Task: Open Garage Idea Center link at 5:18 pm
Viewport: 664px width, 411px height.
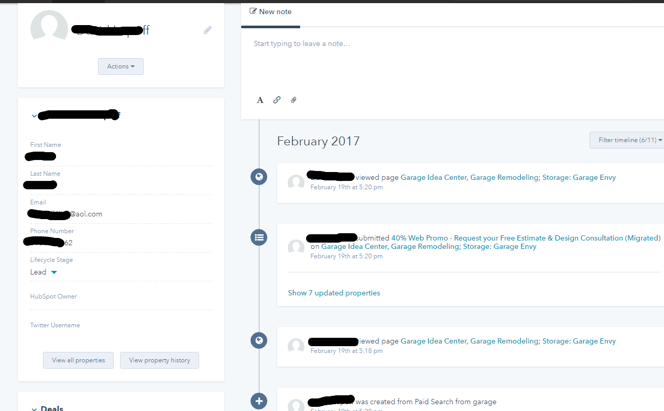Action: 508,341
